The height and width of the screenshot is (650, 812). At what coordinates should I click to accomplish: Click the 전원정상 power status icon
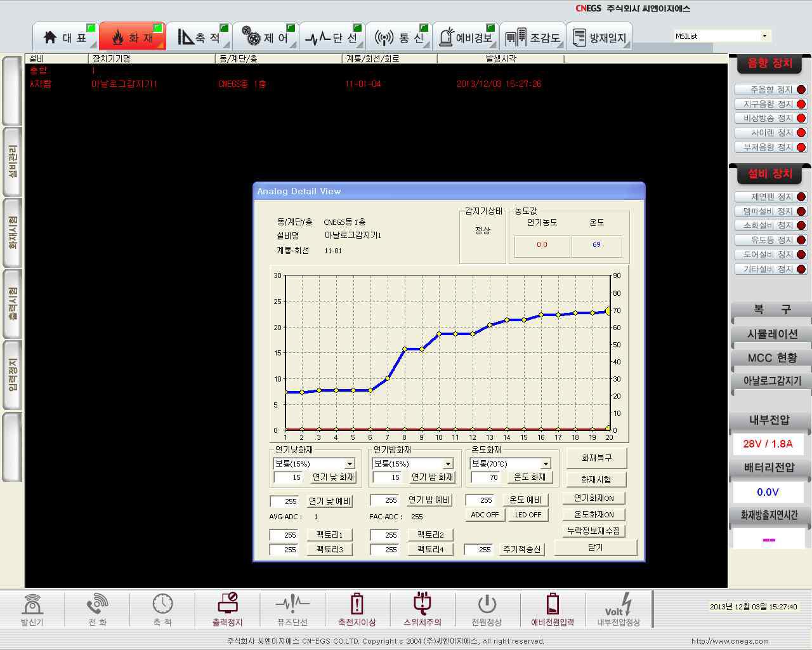[x=487, y=604]
